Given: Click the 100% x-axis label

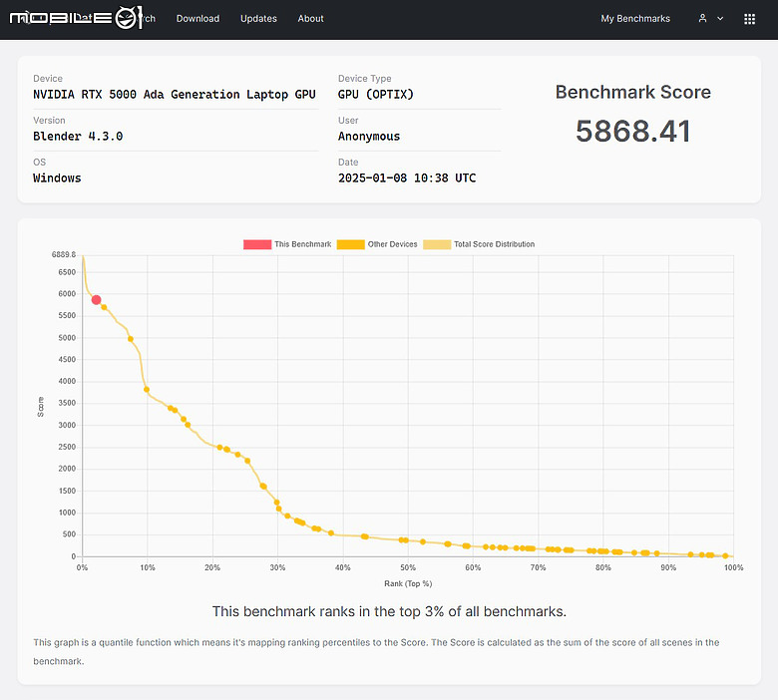Looking at the screenshot, I should [733, 567].
